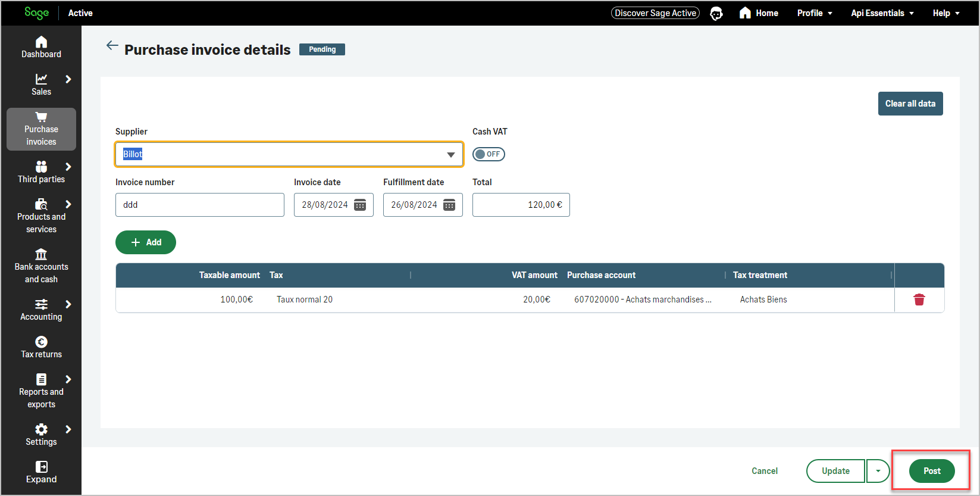Open the Api Essentials menu
This screenshot has height=496, width=980.
882,13
